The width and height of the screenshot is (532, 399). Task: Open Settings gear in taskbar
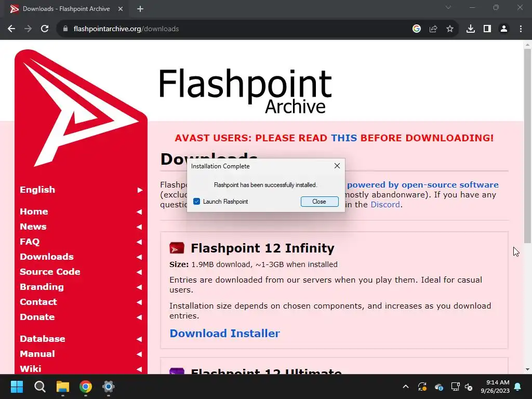point(109,387)
